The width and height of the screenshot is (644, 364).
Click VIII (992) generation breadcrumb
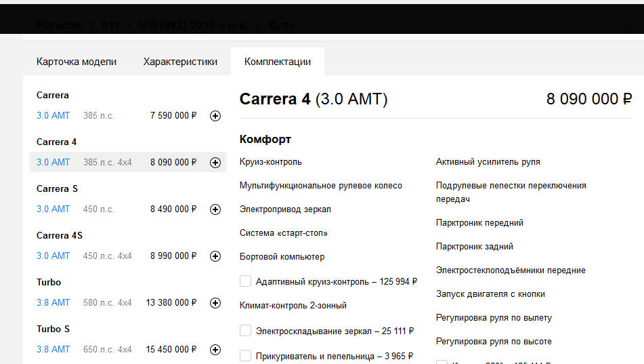click(x=194, y=26)
